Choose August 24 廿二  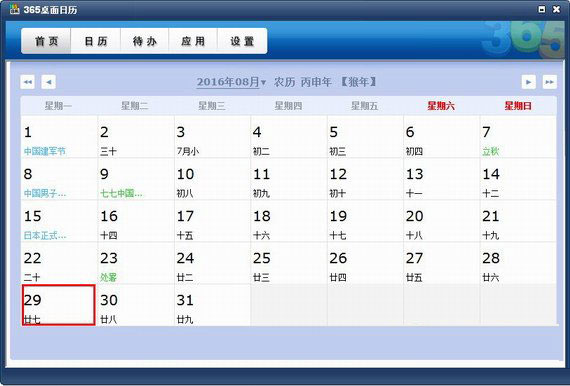click(x=212, y=263)
